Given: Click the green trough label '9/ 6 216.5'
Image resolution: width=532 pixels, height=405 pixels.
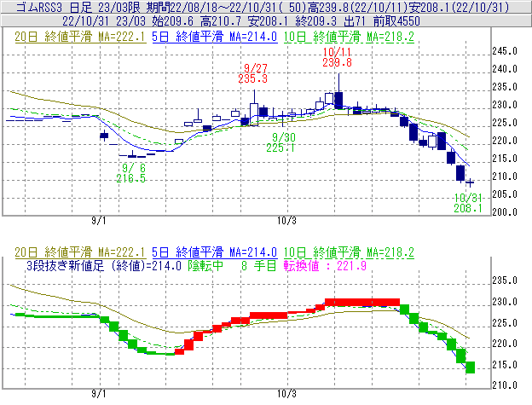Looking at the screenshot, I should (x=131, y=173).
